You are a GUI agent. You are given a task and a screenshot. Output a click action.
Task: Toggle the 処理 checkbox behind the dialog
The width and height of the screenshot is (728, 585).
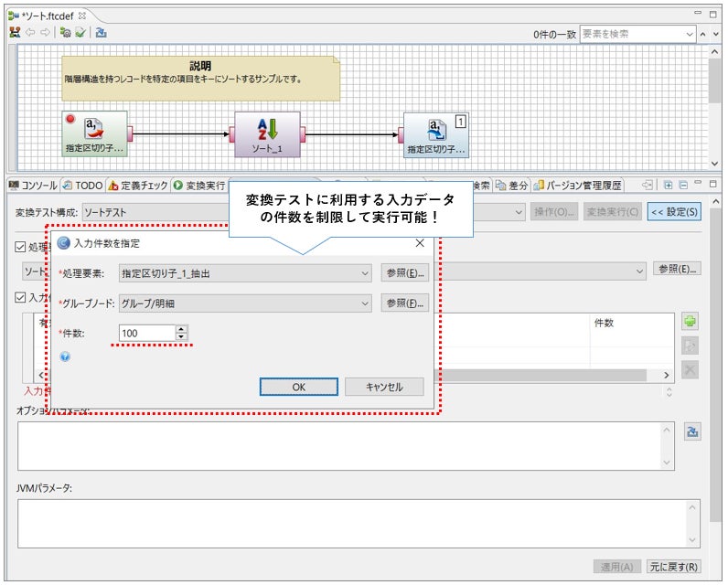coord(20,247)
